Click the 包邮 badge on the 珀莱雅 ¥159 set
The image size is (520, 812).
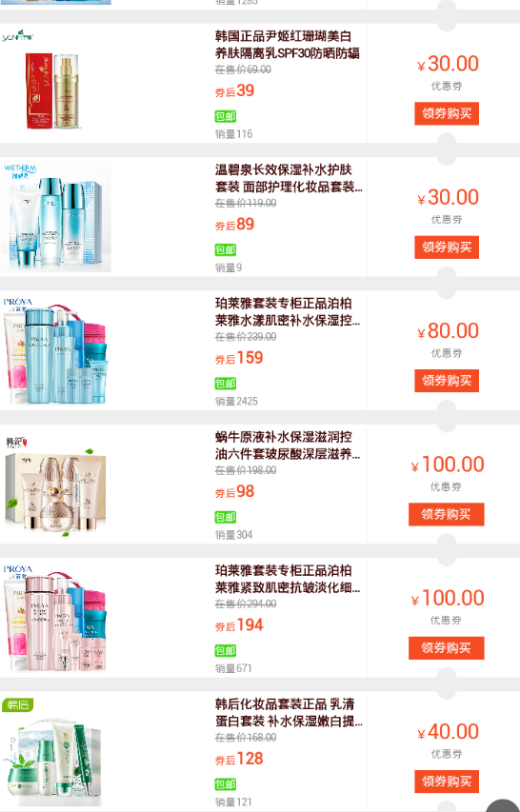[x=226, y=384]
